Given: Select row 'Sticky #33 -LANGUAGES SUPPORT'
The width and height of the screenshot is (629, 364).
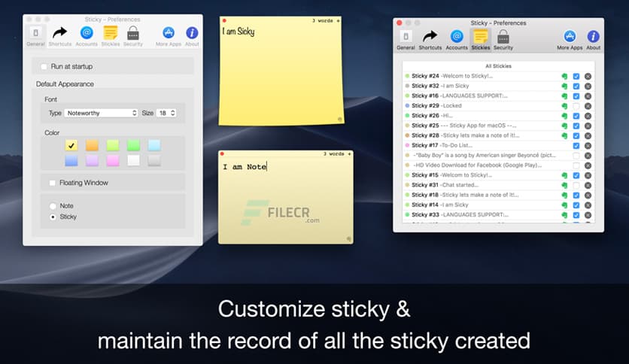Looking at the screenshot, I should tap(498, 215).
